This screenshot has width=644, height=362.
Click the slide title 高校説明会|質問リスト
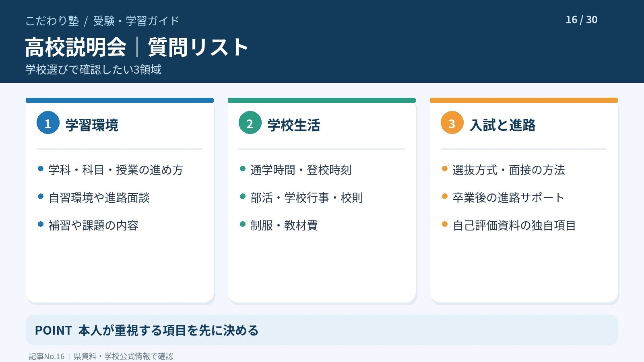137,47
